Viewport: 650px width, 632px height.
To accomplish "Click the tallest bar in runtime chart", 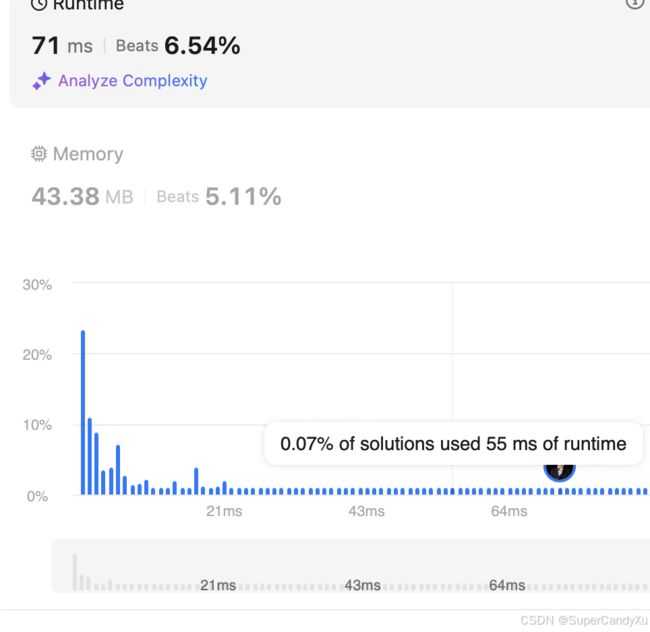I will [x=83, y=412].
